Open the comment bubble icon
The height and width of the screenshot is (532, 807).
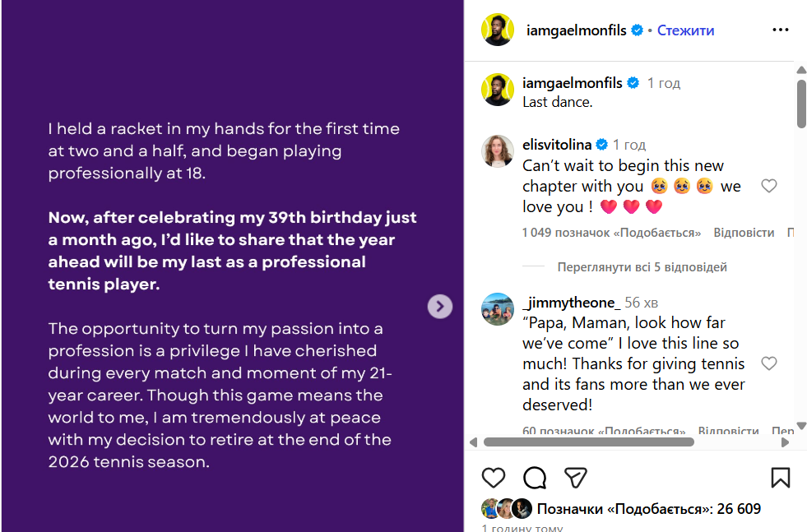(x=535, y=478)
